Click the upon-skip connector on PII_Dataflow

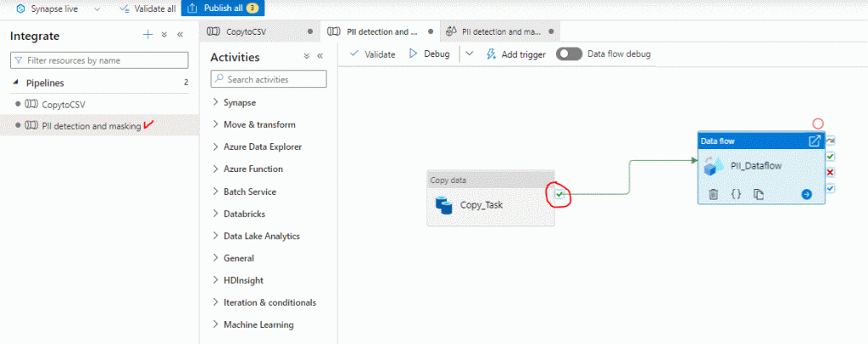(x=831, y=141)
